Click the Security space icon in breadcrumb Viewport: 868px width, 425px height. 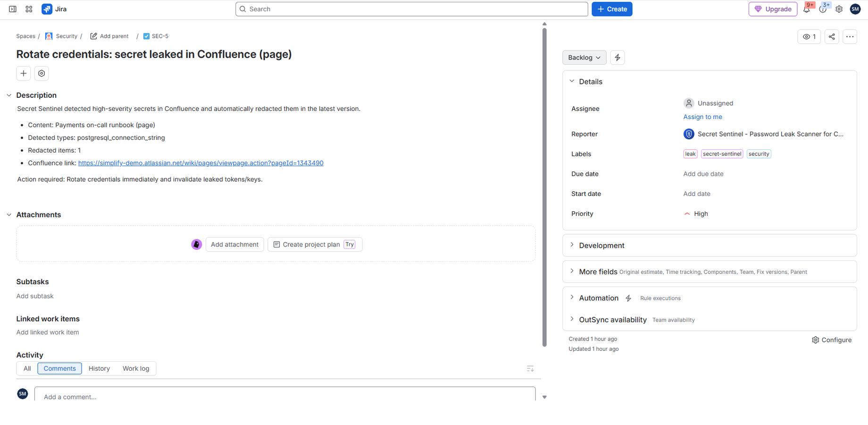coord(49,36)
